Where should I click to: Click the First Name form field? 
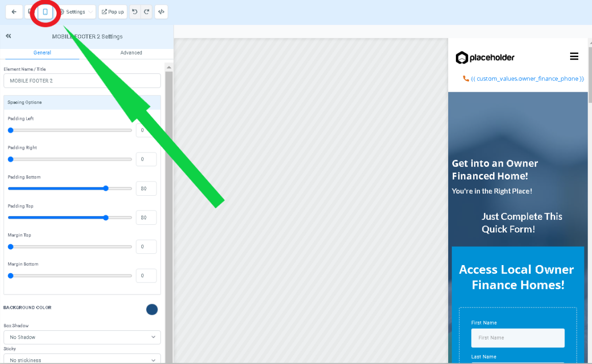518,338
